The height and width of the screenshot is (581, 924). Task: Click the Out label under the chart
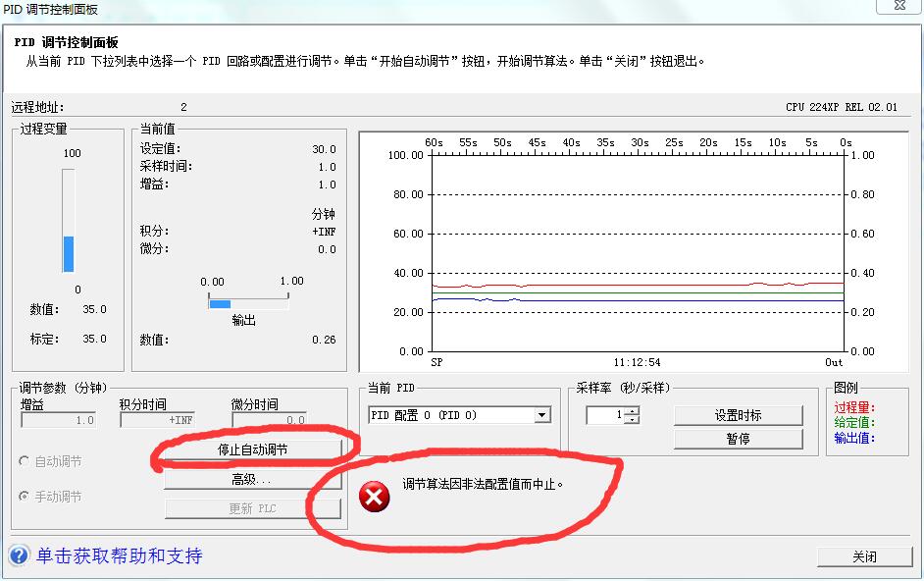pyautogui.click(x=834, y=362)
